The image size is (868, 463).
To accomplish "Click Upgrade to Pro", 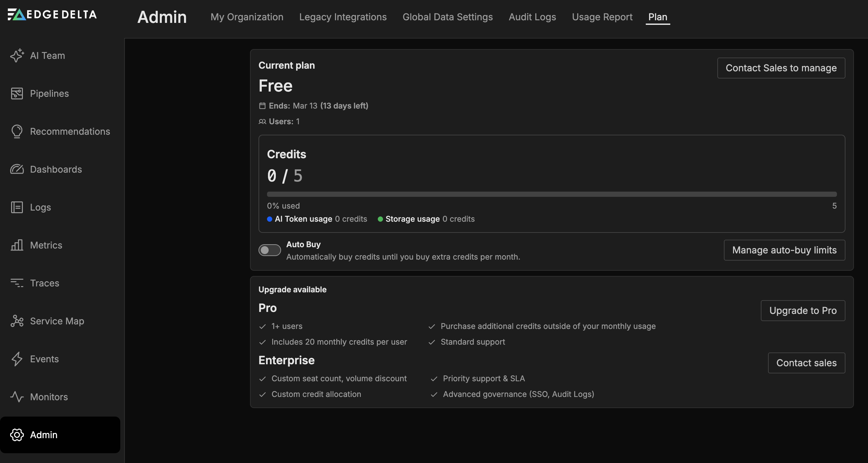I will click(x=803, y=310).
